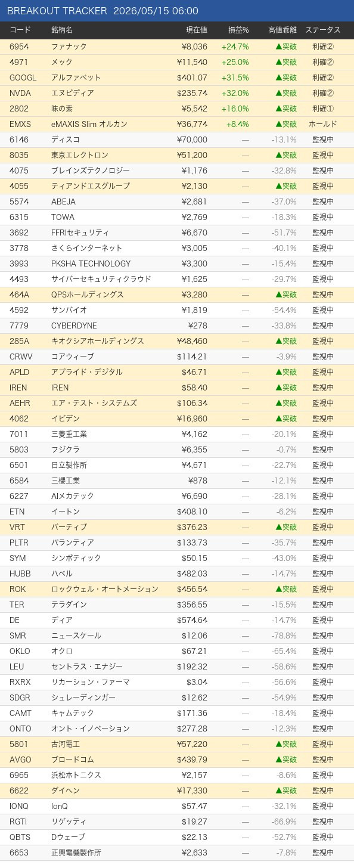
Task: Click バーティブ ▲突破 indicator
Action: [286, 527]
